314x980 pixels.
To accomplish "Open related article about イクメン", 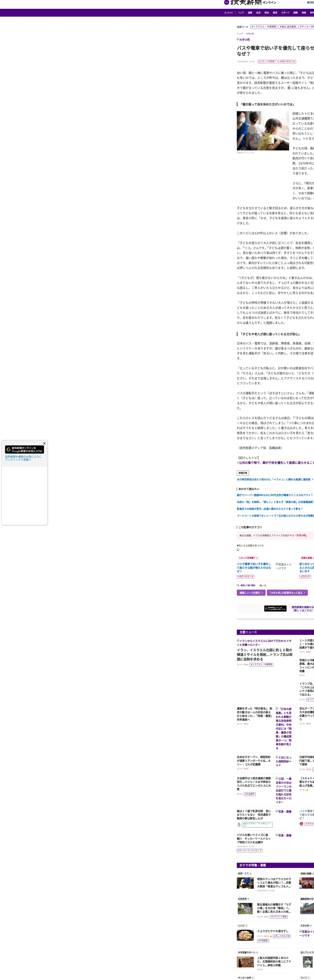I will [274, 479].
